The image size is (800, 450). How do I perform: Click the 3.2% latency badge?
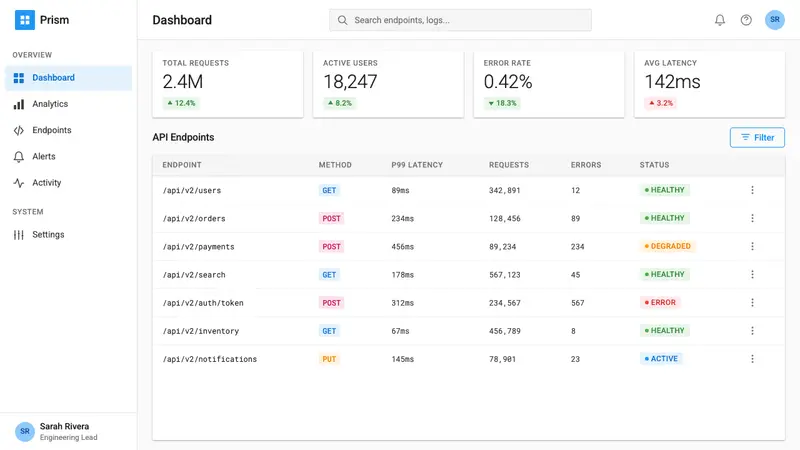point(661,103)
